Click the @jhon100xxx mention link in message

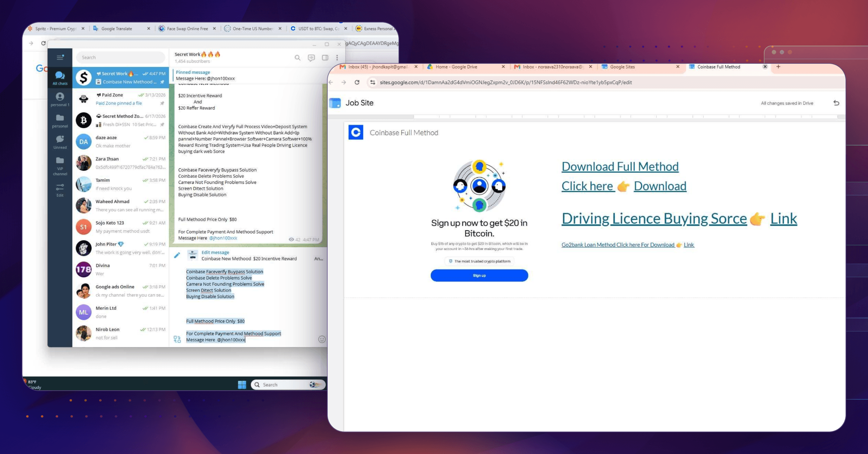(x=223, y=238)
